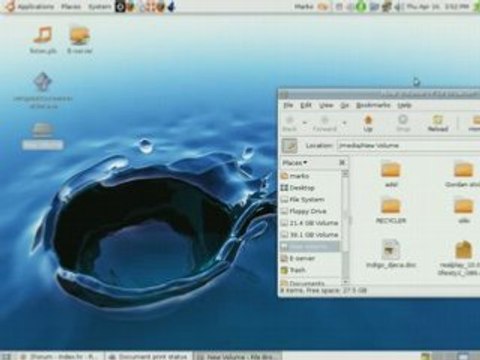Select 39.1 GB Volume in sidebar
The height and width of the screenshot is (360, 480).
coord(310,235)
